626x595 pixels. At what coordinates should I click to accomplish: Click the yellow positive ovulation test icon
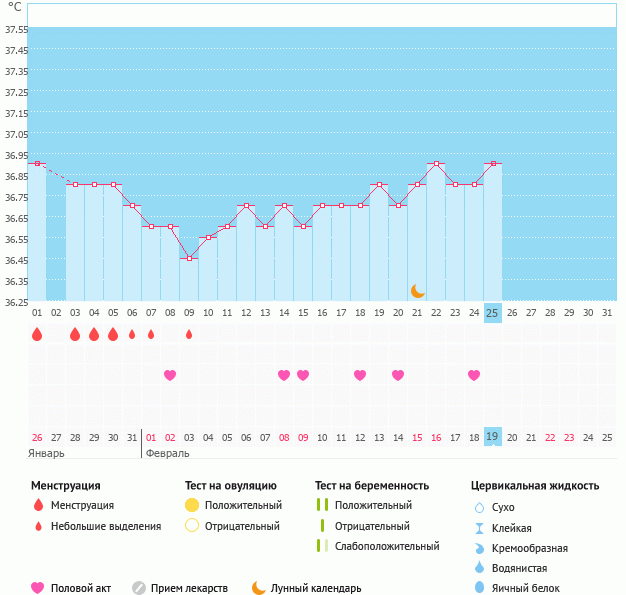(192, 505)
